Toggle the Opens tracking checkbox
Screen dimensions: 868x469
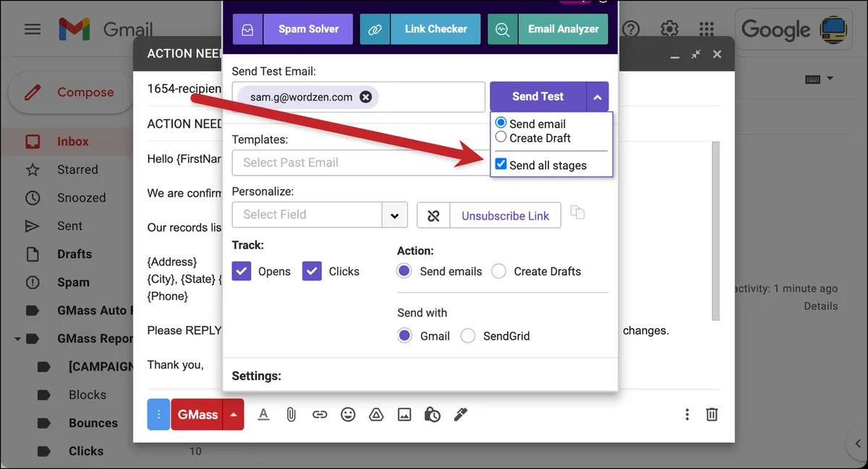click(242, 271)
